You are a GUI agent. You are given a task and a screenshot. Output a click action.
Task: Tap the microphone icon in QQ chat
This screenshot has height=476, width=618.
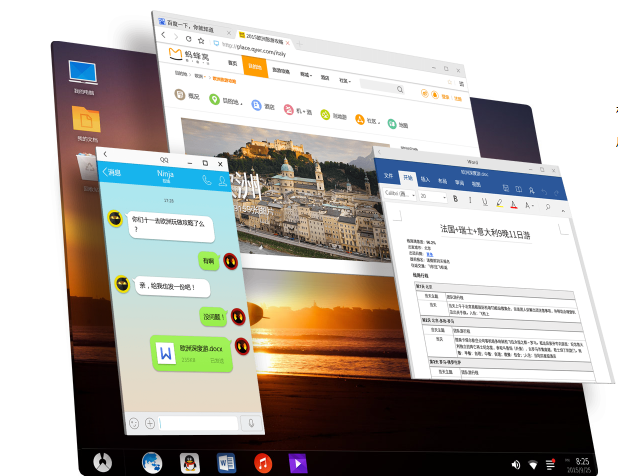251,423
